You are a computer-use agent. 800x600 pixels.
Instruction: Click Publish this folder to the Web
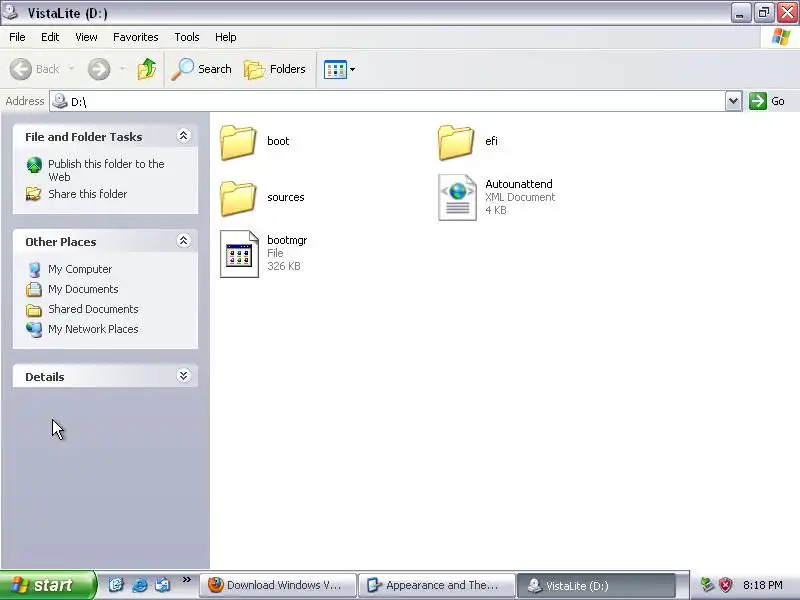pyautogui.click(x=106, y=170)
